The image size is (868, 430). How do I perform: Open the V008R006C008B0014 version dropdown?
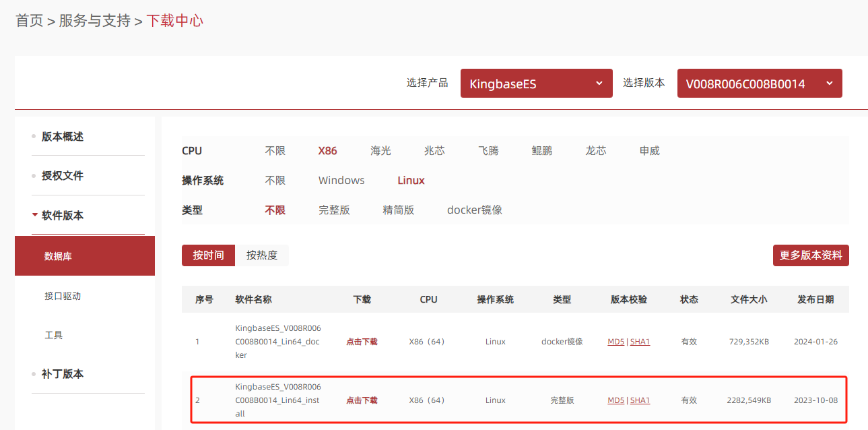(760, 83)
